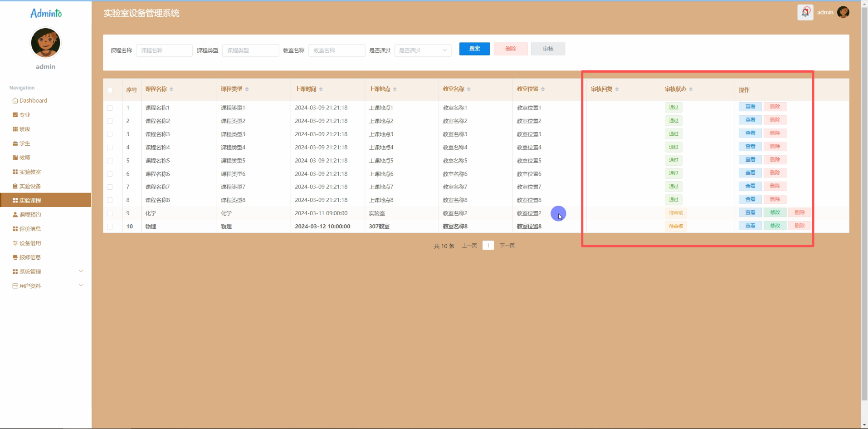The width and height of the screenshot is (868, 429).
Task: Check the row 8 课程名称8 checkbox
Action: [110, 200]
